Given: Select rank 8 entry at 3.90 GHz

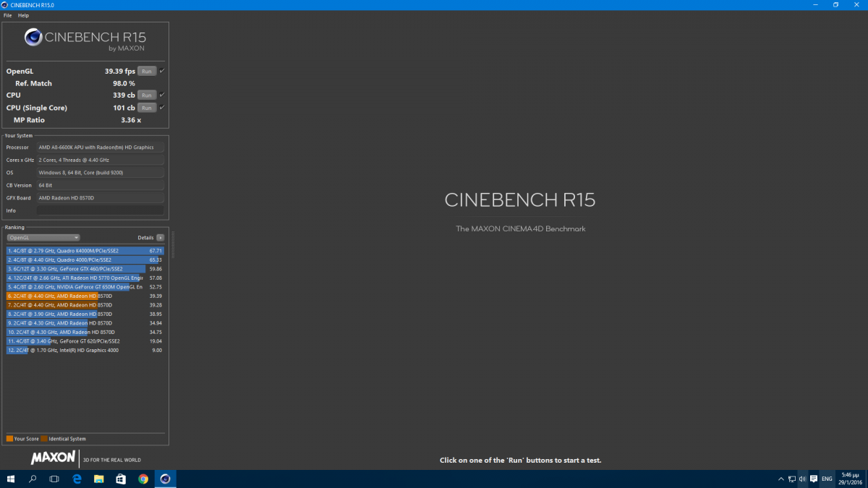Looking at the screenshot, I should (x=85, y=314).
